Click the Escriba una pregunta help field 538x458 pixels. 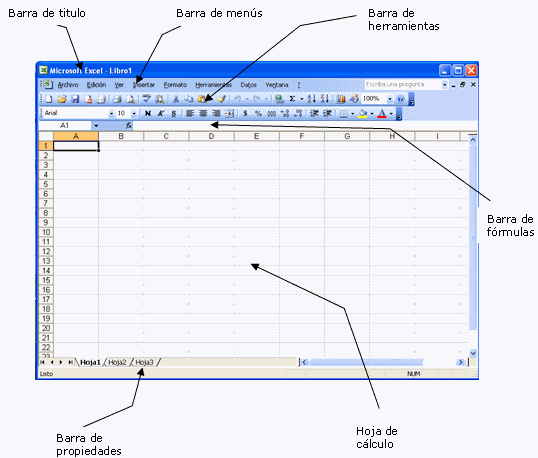[x=404, y=85]
